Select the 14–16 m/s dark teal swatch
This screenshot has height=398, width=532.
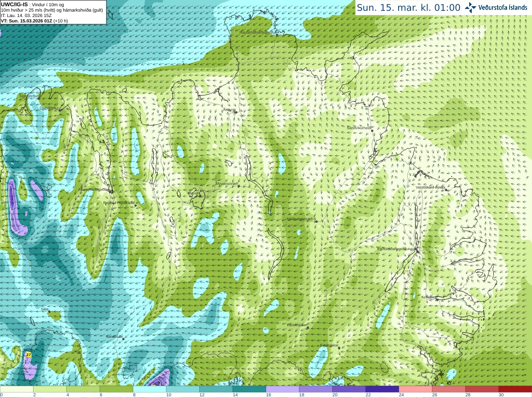[x=249, y=389]
